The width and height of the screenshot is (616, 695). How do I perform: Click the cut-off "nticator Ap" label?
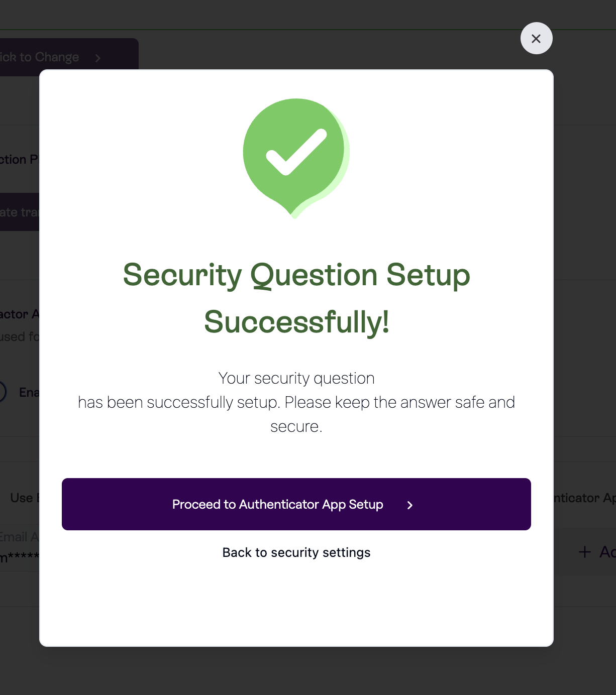tap(584, 498)
